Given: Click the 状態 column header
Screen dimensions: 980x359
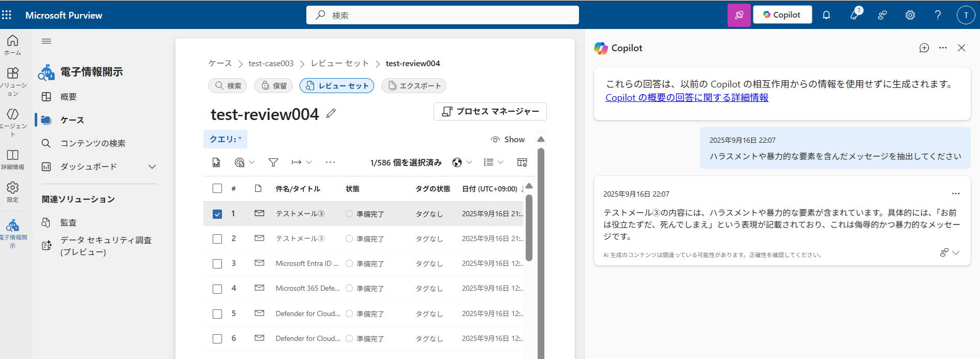Looking at the screenshot, I should pos(352,189).
